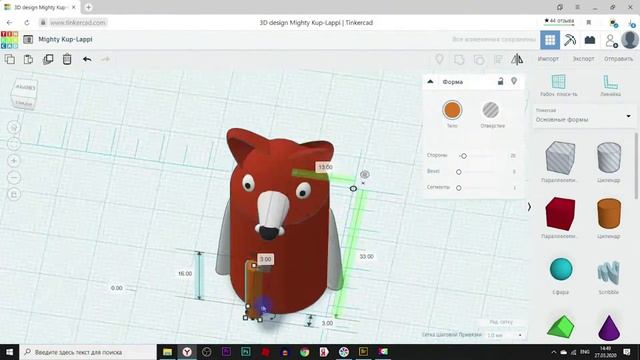The height and width of the screenshot is (360, 640).
Task: Select the striped hole Box shape
Action: [x=560, y=158]
